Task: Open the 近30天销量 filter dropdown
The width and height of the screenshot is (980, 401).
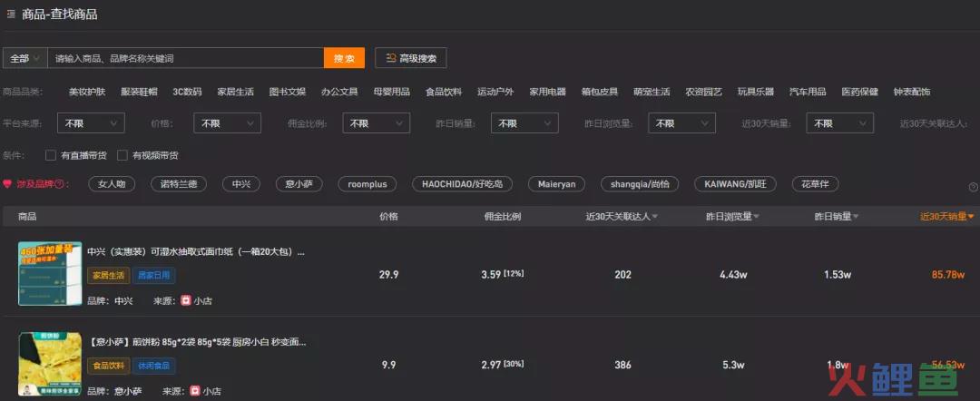Action: [x=840, y=123]
